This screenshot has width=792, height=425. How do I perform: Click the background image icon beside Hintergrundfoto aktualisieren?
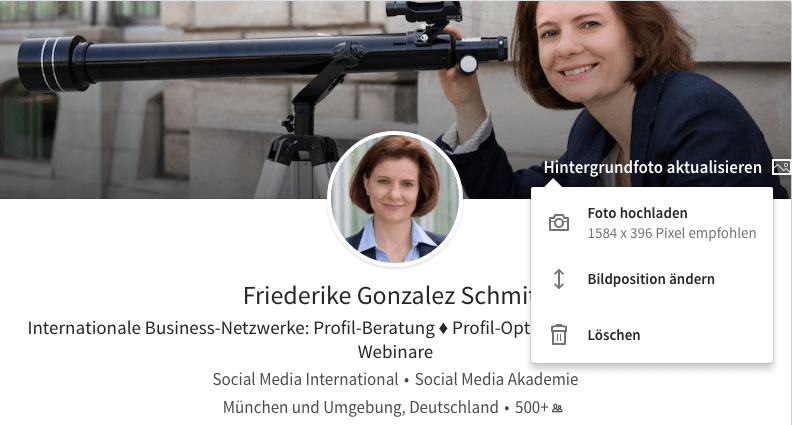[x=781, y=167]
